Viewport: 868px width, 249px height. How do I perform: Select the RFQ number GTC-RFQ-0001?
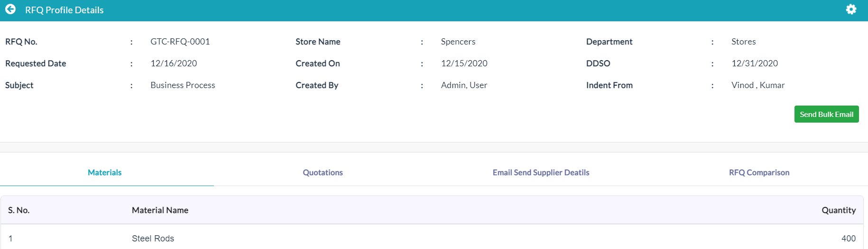180,42
